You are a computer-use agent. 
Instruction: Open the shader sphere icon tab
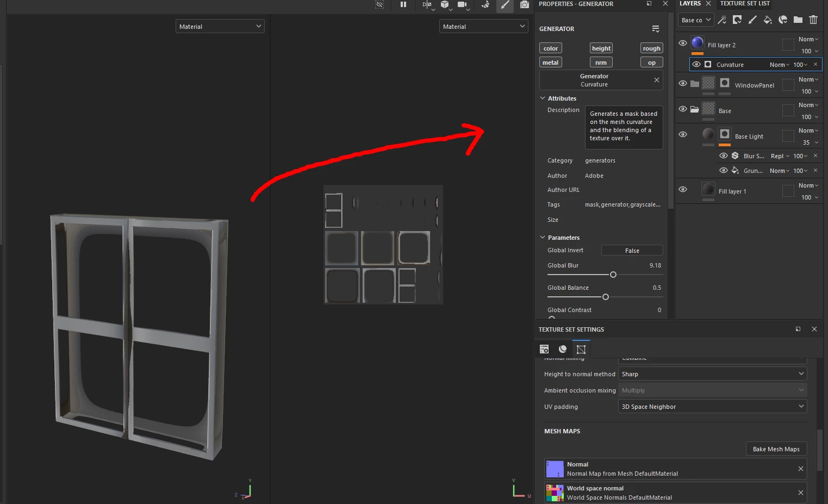[x=563, y=349]
